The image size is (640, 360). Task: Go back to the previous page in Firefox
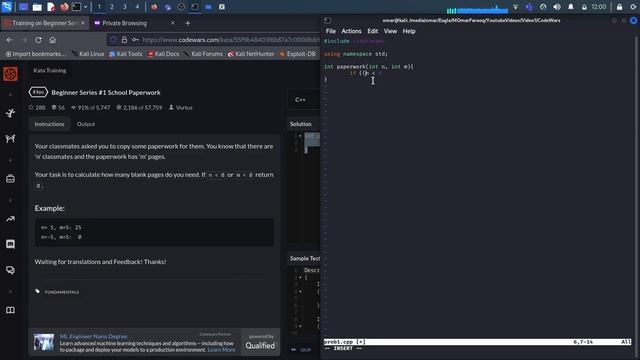10,40
